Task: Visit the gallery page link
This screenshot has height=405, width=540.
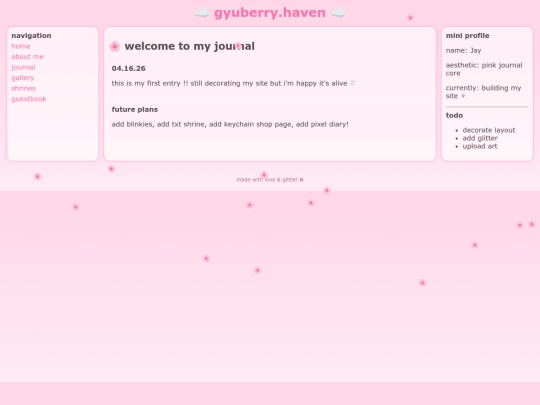Action: tap(23, 78)
